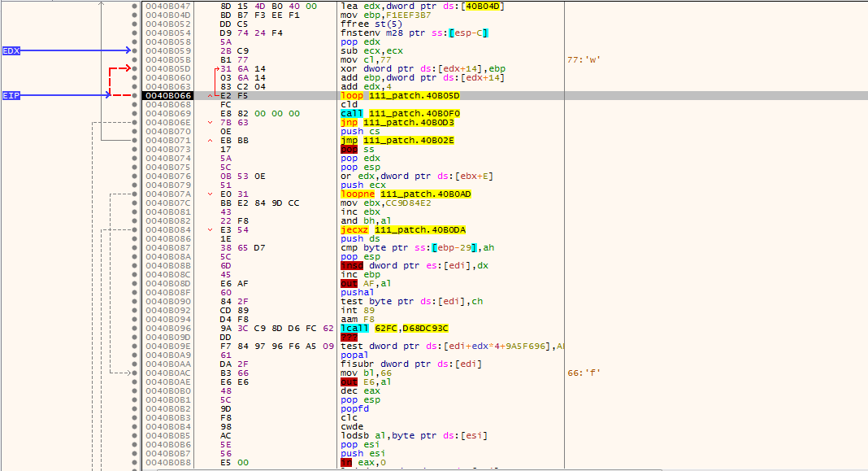Toggle breakpoint dot at address 0040B0B8
This screenshot has height=471, width=868.
coord(135,462)
